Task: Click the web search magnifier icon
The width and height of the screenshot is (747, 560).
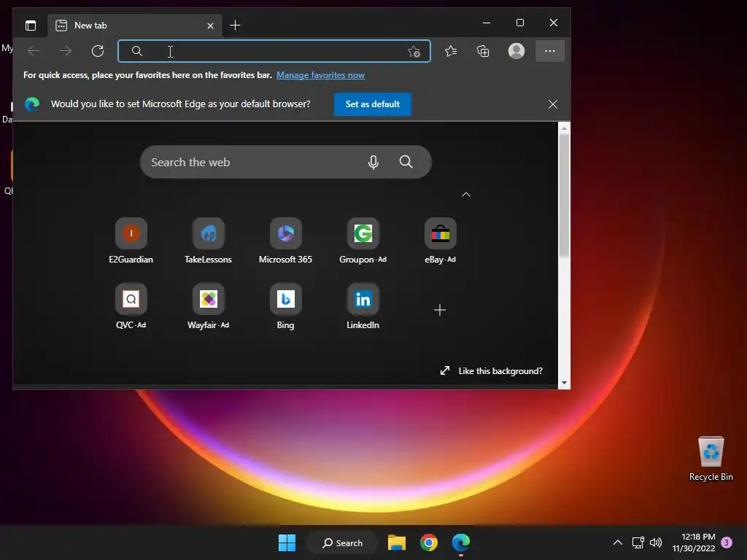Action: [406, 162]
